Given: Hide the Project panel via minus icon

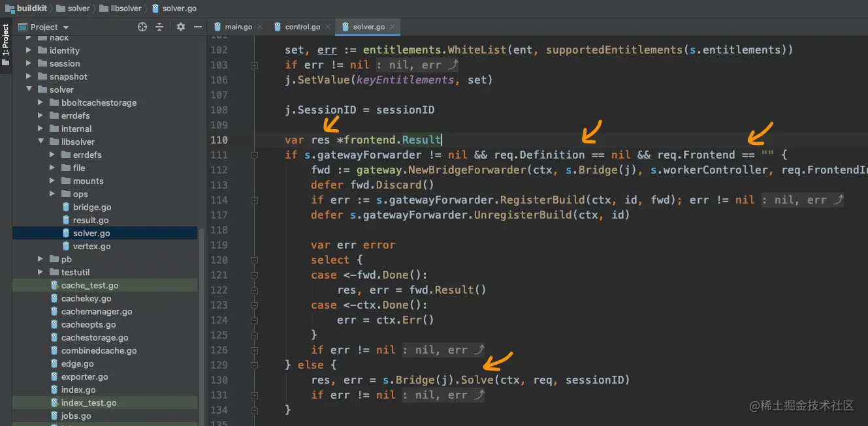Looking at the screenshot, I should [197, 27].
